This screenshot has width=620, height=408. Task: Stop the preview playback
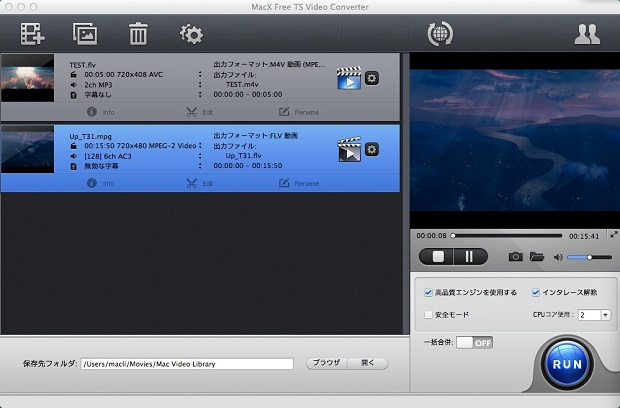[437, 257]
